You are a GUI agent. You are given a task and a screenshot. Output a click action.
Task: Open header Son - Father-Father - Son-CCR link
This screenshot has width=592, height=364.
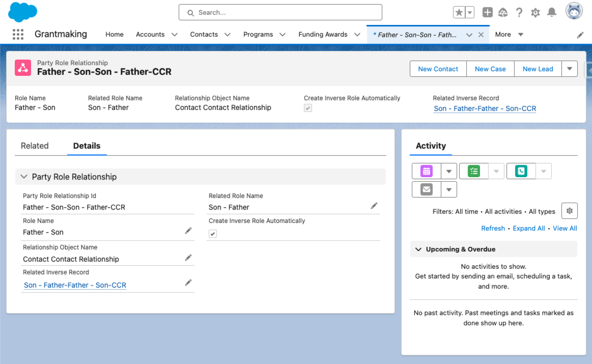coord(485,109)
